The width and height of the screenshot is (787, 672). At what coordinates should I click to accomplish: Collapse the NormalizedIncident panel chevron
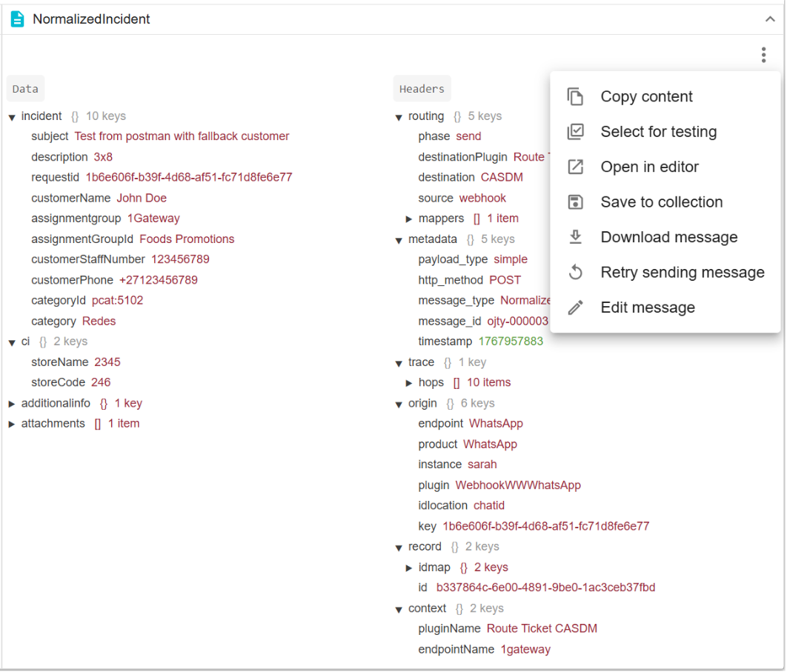click(770, 19)
